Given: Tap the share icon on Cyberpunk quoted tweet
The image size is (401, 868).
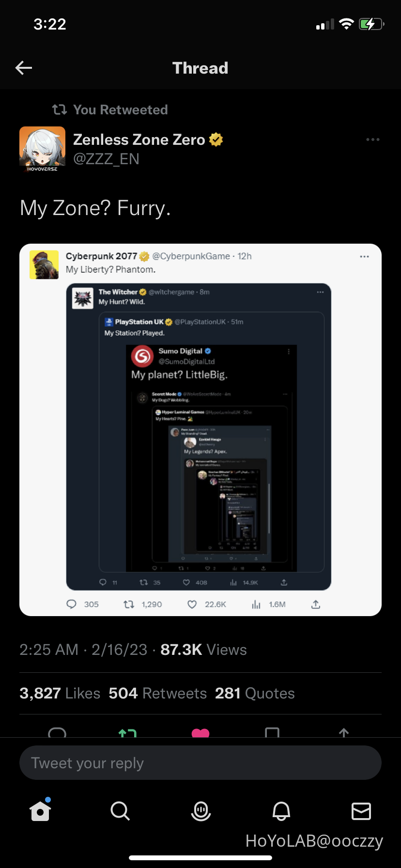Looking at the screenshot, I should pos(316,604).
